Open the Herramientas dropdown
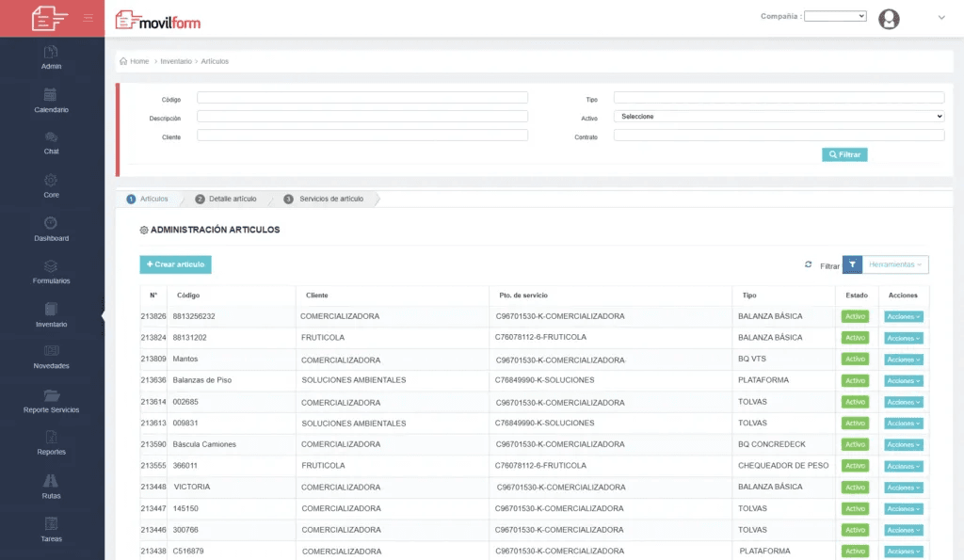 click(895, 264)
